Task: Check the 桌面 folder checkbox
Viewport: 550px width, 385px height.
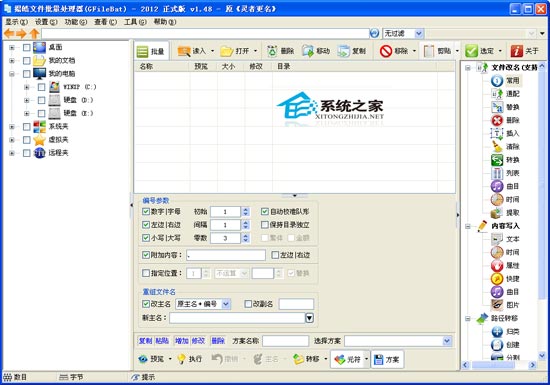Action: [x=27, y=47]
